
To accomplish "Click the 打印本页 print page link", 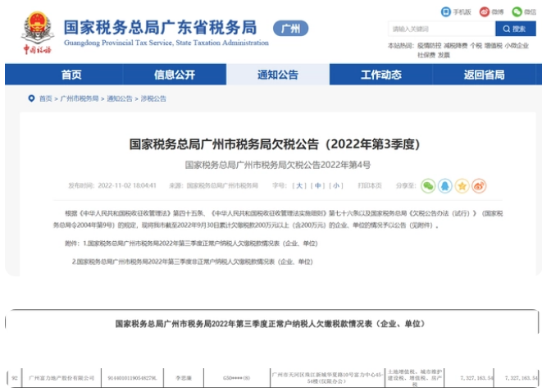I will [x=370, y=186].
